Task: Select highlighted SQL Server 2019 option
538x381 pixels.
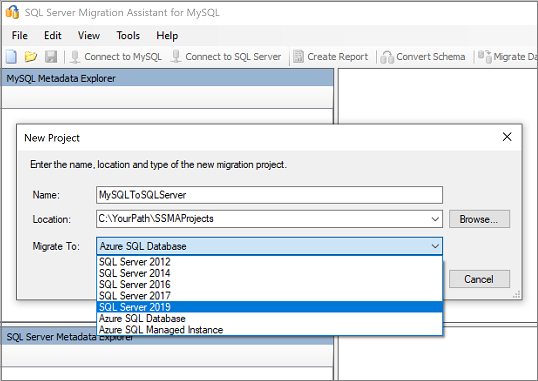Action: (x=269, y=307)
